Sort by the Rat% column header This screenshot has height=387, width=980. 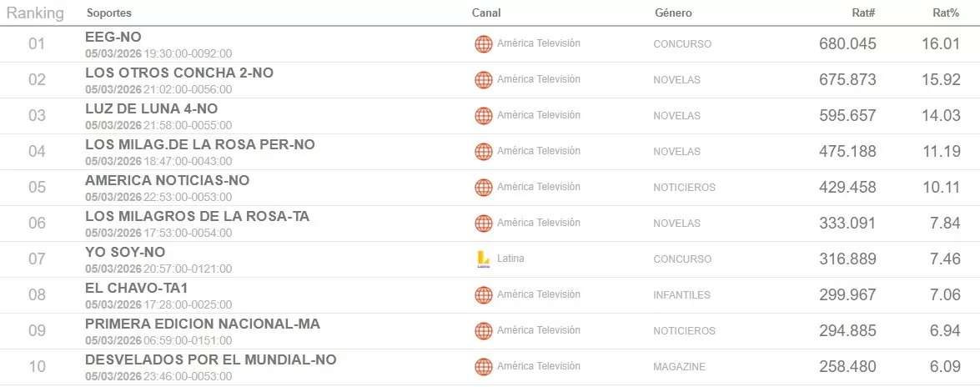(946, 13)
